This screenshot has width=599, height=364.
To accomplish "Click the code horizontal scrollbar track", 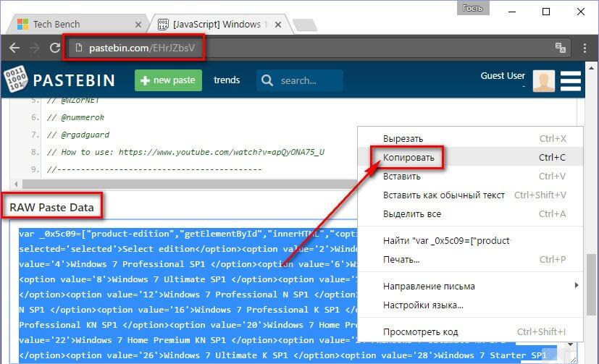I will (190, 185).
